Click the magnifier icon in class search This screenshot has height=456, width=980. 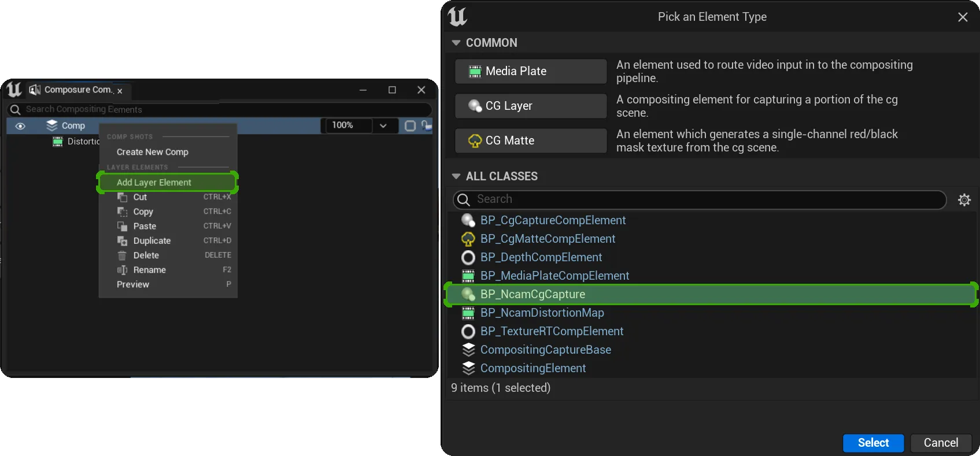(x=464, y=200)
